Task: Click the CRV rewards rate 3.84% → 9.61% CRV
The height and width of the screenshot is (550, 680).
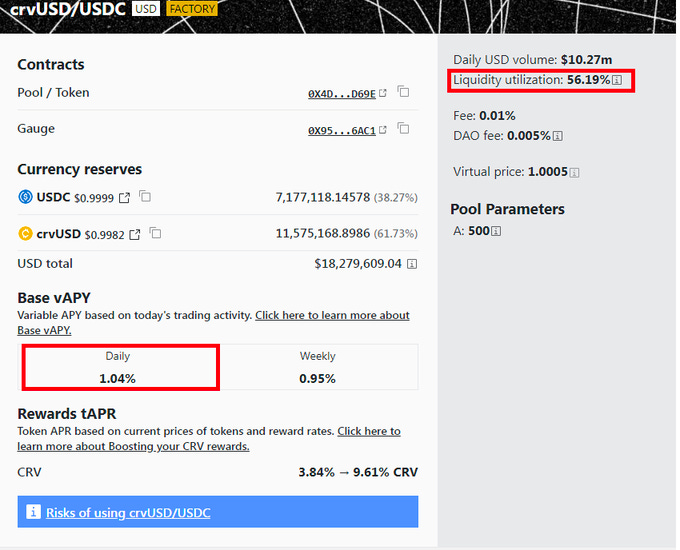Action: click(358, 472)
